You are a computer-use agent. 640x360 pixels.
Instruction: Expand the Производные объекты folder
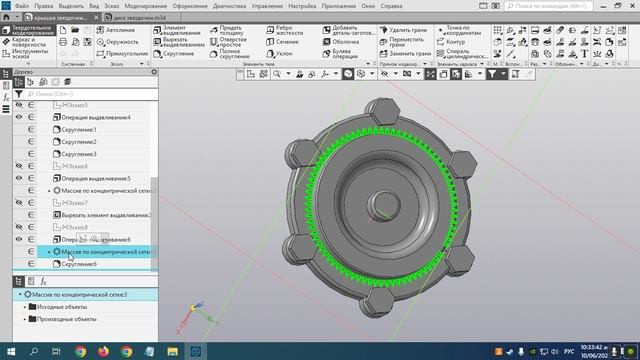click(25, 319)
